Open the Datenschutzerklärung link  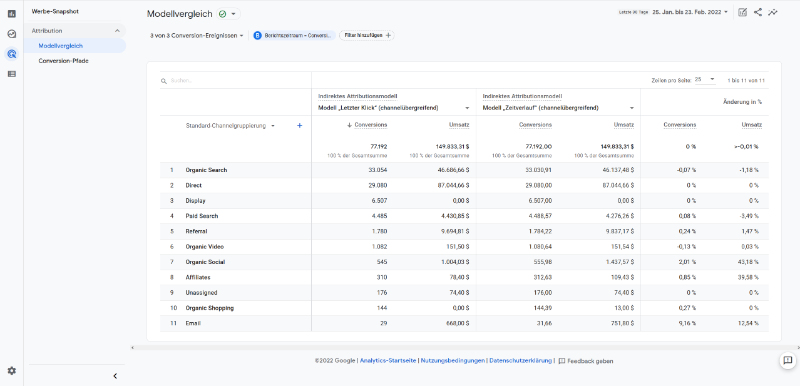[x=520, y=361]
